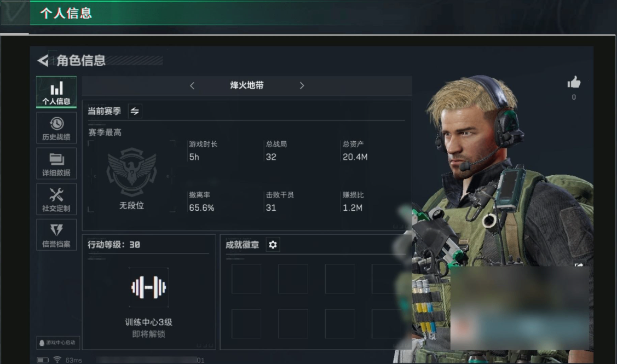The width and height of the screenshot is (617, 364).
Task: Open 历史战绩 clock icon tab
Action: click(56, 128)
